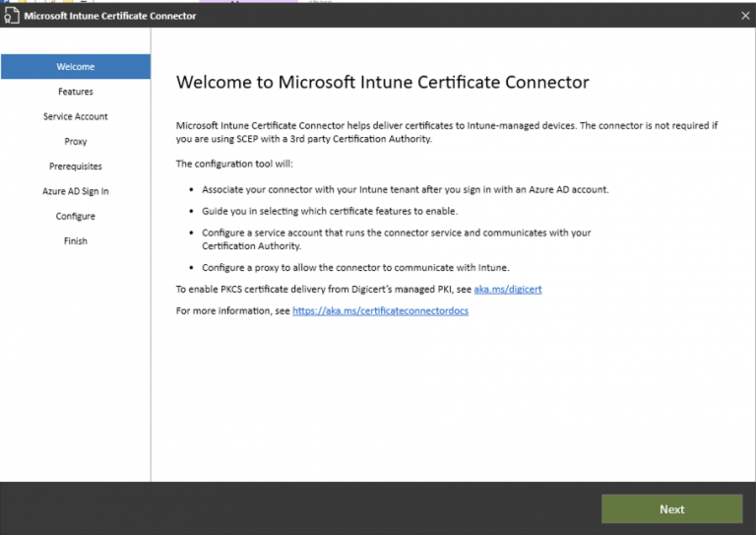Click the bullet about associating your connector
756x535 pixels.
click(x=406, y=189)
